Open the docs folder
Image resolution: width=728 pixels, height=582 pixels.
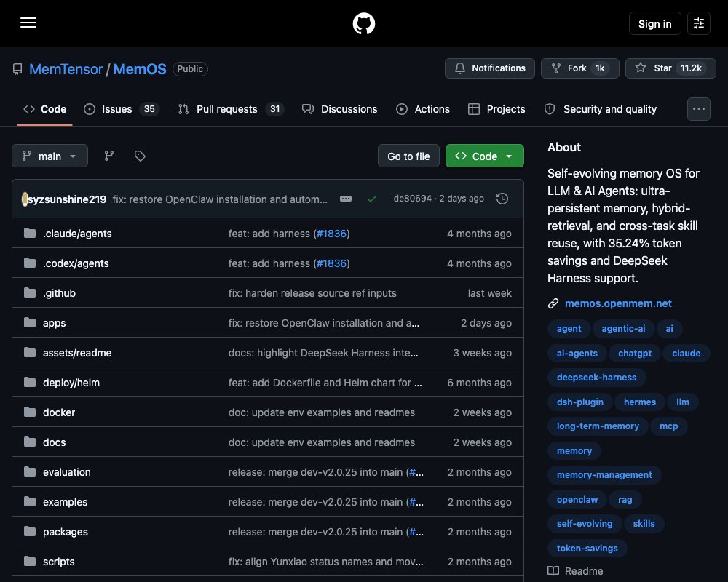(54, 442)
